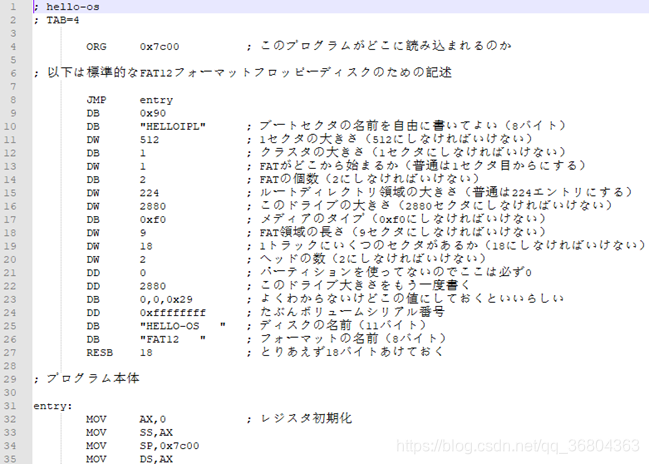
Task: Select the ORG instruction on line 4
Action: [x=96, y=47]
